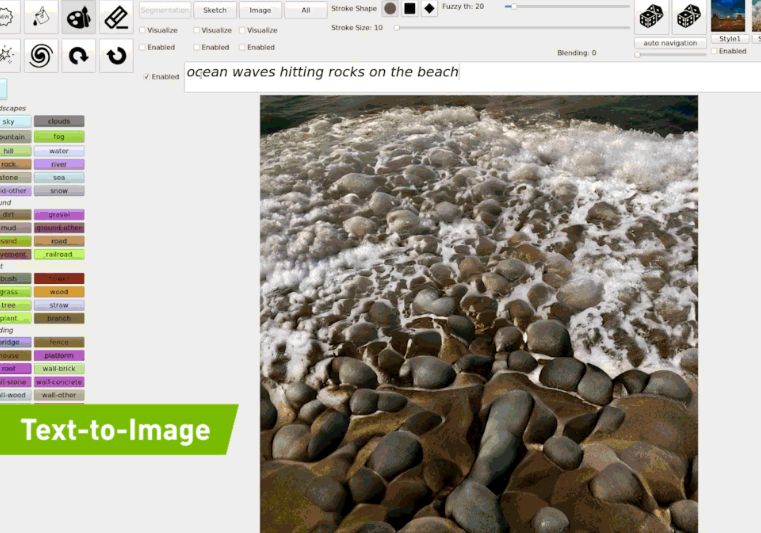Viewport: 761px width, 533px height.
Task: Pick the fog label swatch
Action: click(x=59, y=136)
